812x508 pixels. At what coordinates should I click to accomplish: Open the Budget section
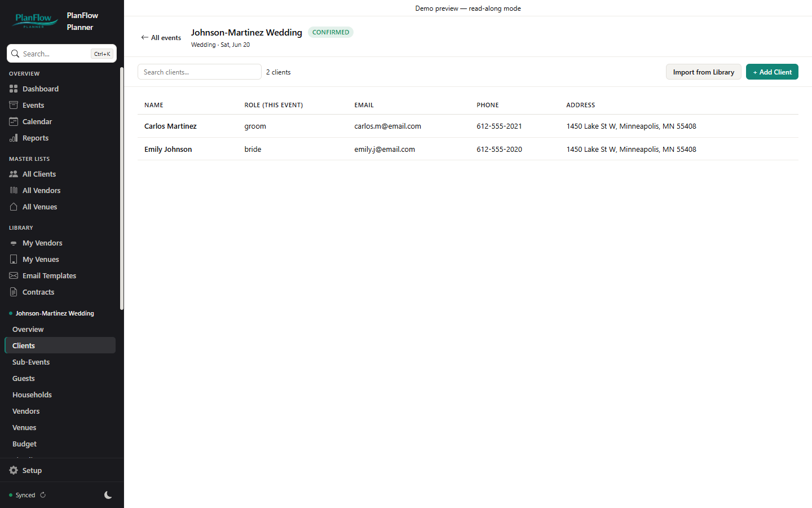coord(60,444)
